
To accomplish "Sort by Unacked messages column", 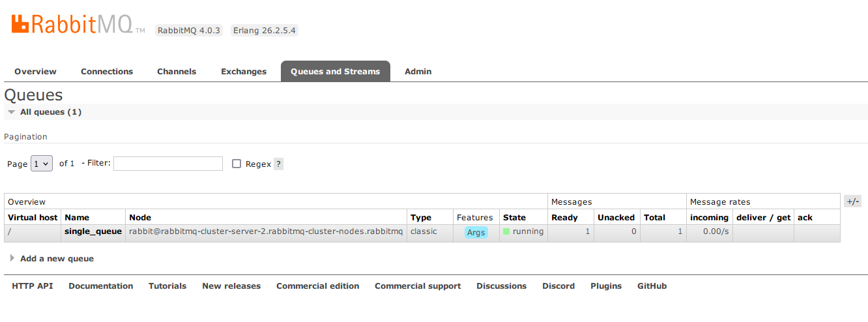I will click(616, 218).
